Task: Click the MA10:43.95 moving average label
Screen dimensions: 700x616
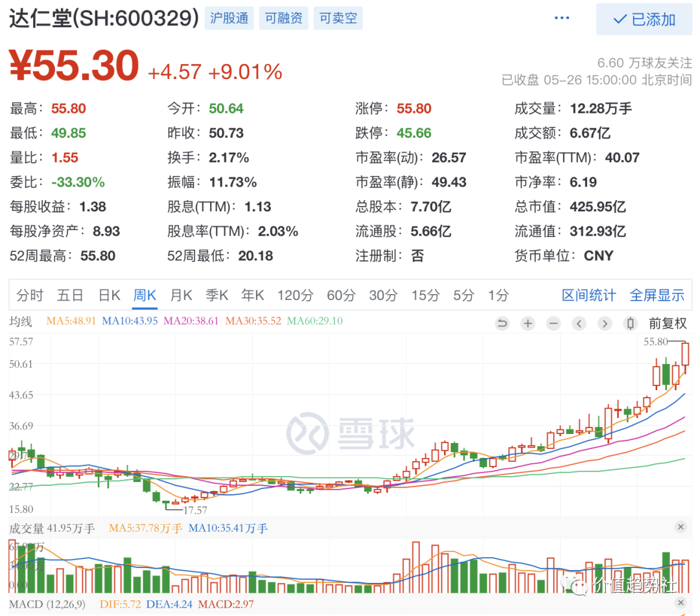Action: pyautogui.click(x=130, y=321)
